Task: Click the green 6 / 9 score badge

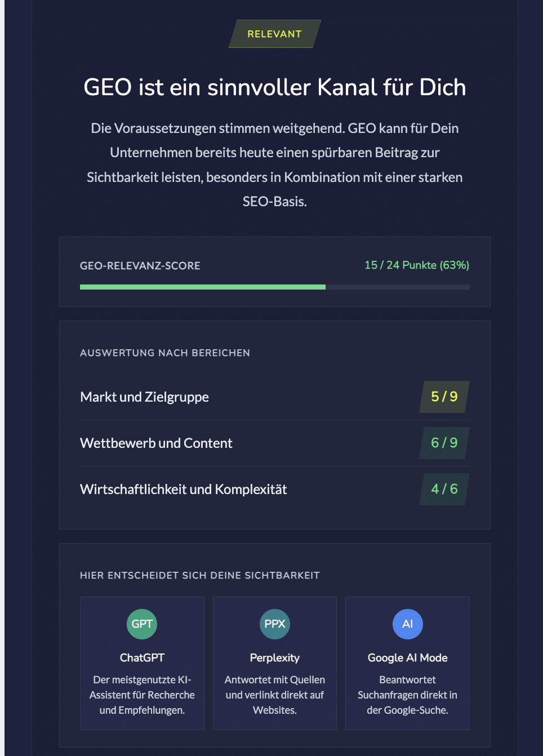Action: (444, 443)
